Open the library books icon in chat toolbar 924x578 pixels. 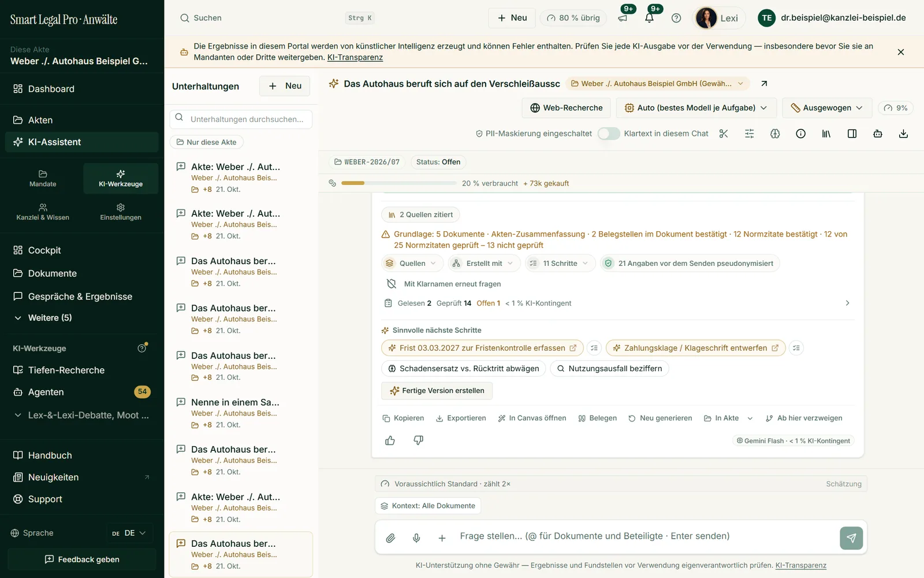[826, 134]
